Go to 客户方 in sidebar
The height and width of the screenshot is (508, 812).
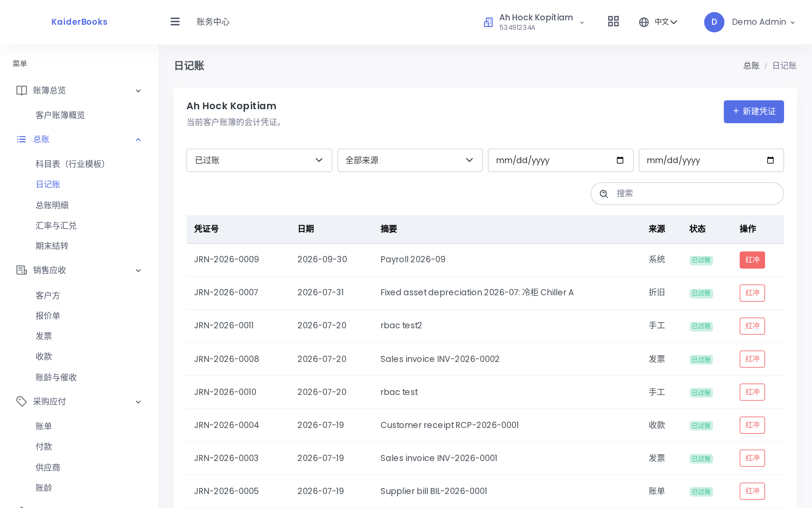click(x=48, y=295)
